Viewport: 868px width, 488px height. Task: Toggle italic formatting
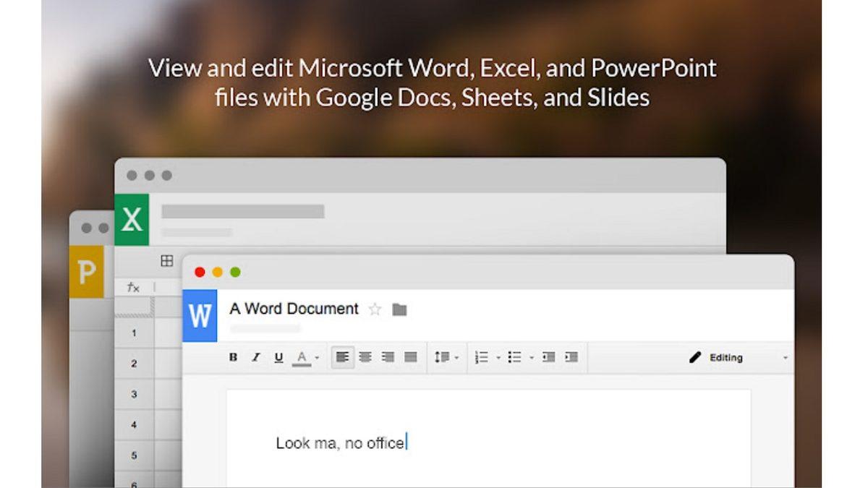pos(255,356)
